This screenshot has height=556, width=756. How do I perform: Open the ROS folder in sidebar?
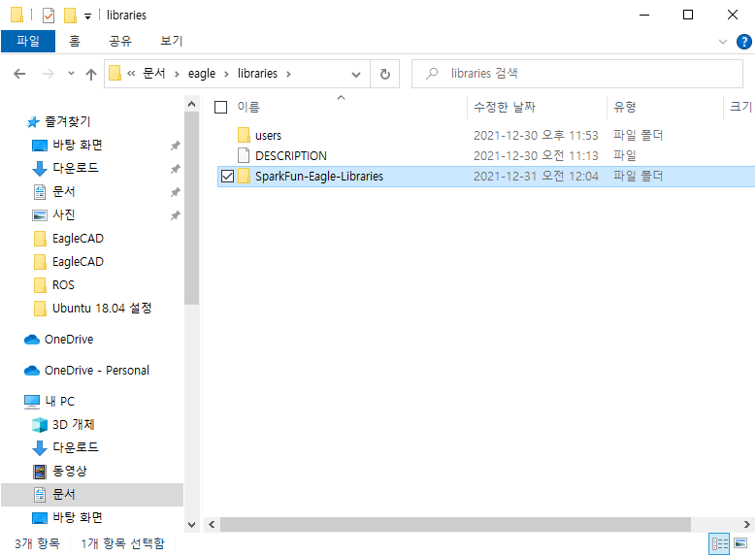(63, 285)
